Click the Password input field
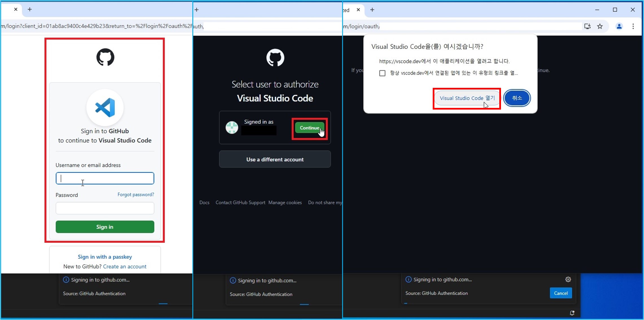The height and width of the screenshot is (320, 644). [x=105, y=208]
